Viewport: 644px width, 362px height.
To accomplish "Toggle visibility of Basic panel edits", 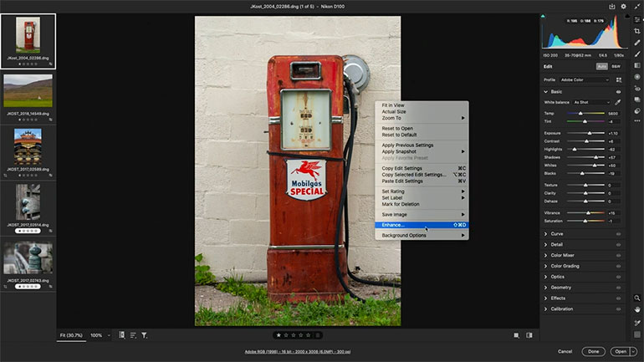I will coord(618,91).
